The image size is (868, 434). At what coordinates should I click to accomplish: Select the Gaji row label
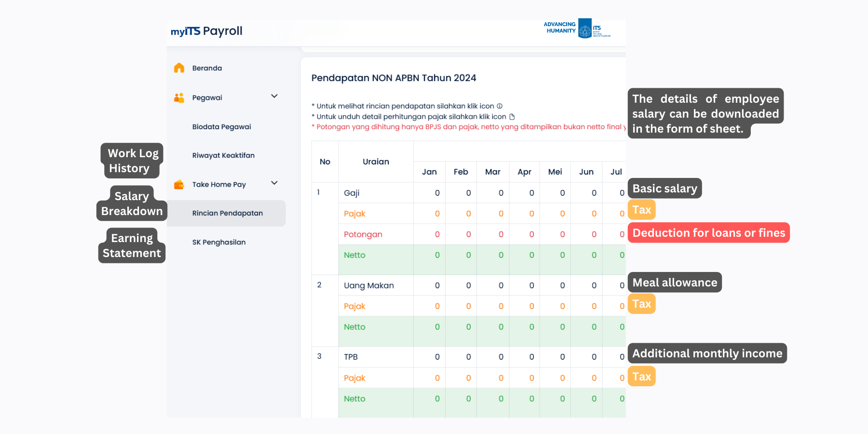coord(352,193)
